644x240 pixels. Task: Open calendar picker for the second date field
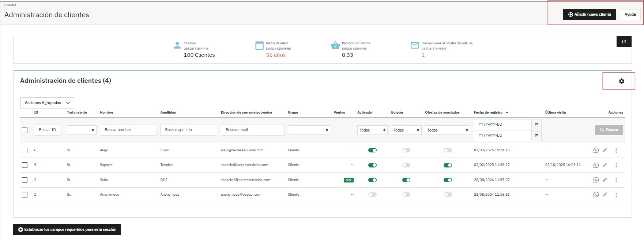click(x=536, y=136)
